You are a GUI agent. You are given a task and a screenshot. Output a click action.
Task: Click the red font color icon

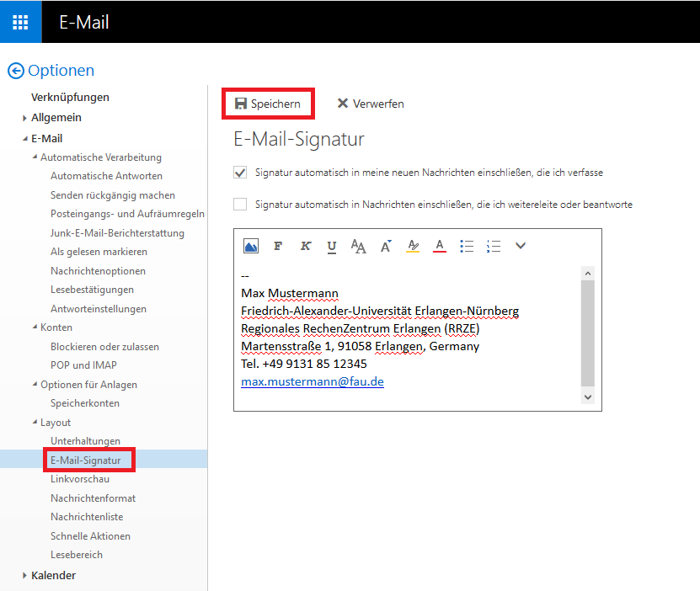[x=439, y=246]
